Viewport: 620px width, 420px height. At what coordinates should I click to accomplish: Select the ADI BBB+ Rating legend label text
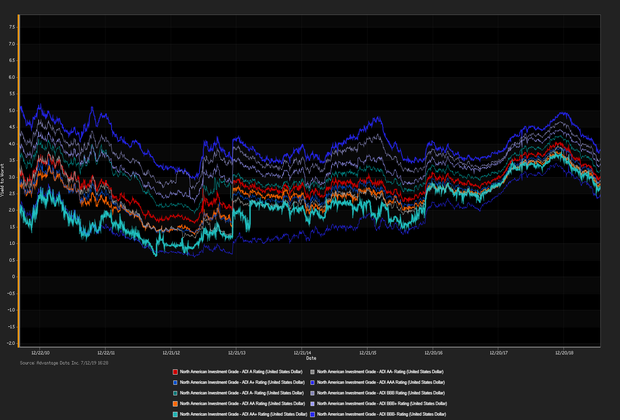(382, 404)
